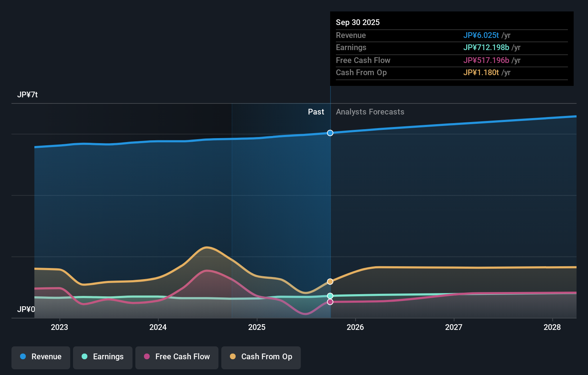Switch to the Past section of the chart
Image resolution: width=588 pixels, height=375 pixels.
click(x=315, y=112)
